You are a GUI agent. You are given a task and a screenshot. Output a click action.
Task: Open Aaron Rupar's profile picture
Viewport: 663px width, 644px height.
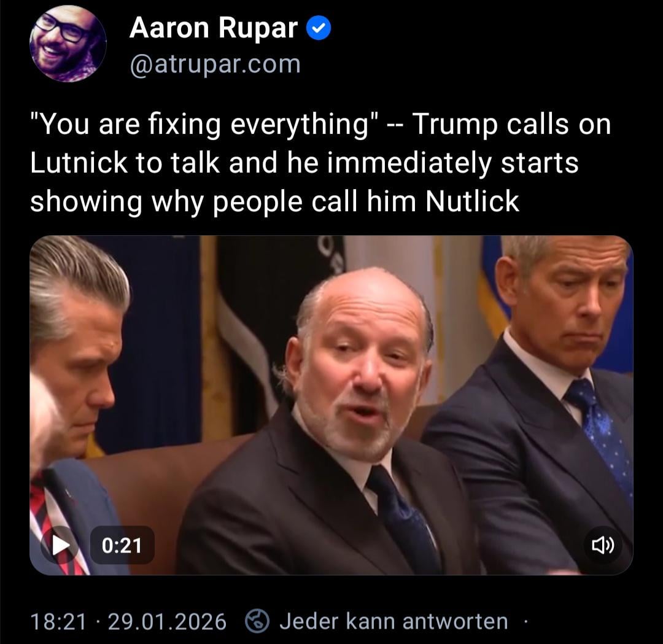pyautogui.click(x=68, y=44)
